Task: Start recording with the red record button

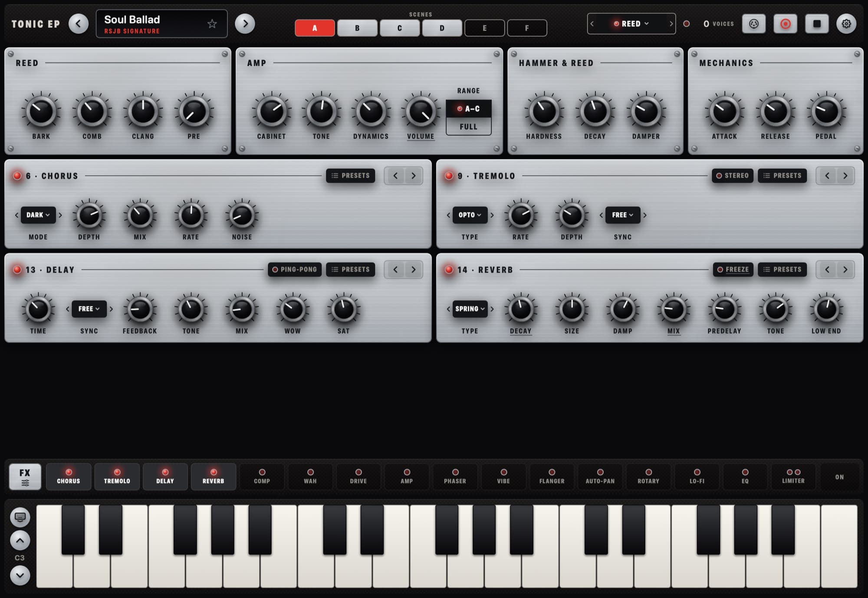Action: coord(785,23)
